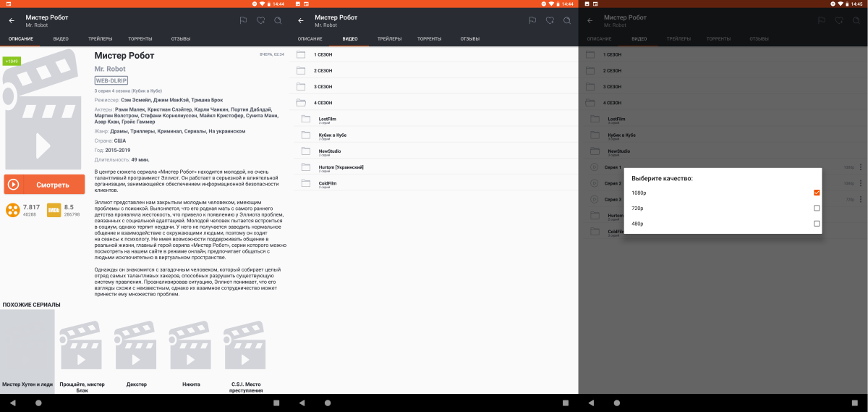Screen dimensions: 868x412
Task: Go back using arrow on the season list screen
Action: 300,21
